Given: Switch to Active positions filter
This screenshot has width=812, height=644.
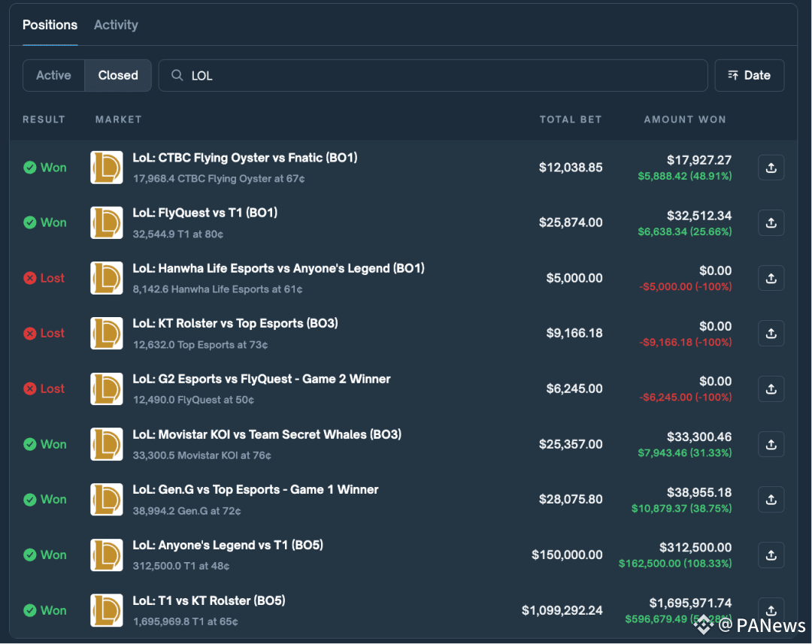Looking at the screenshot, I should (x=53, y=76).
